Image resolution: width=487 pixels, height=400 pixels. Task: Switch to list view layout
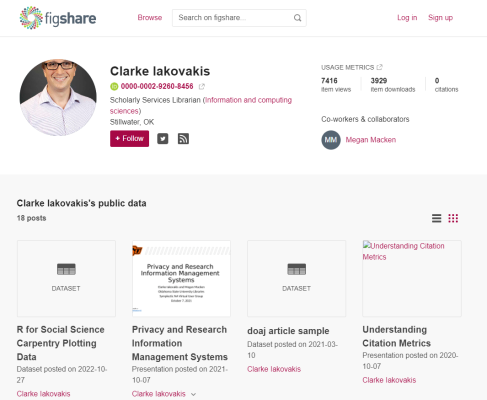437,218
